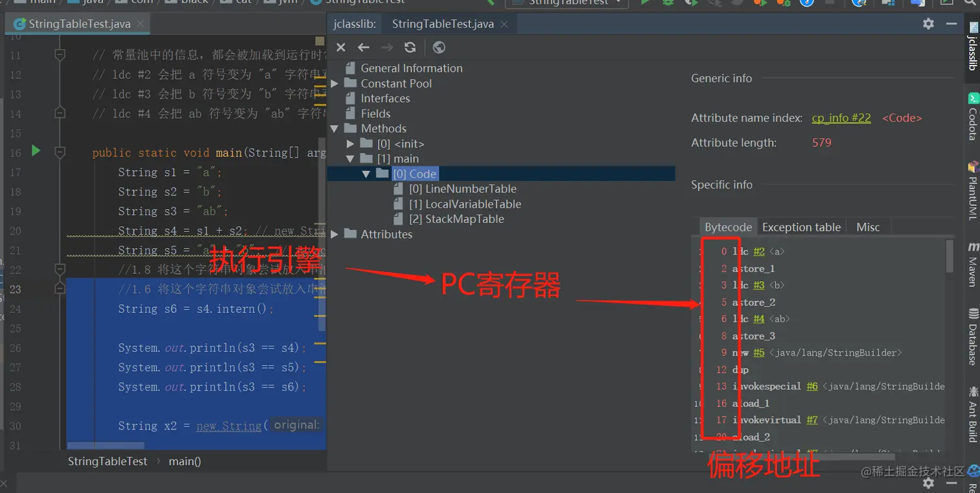Click the General Information tree node
This screenshot has height=493, width=980.
point(412,68)
